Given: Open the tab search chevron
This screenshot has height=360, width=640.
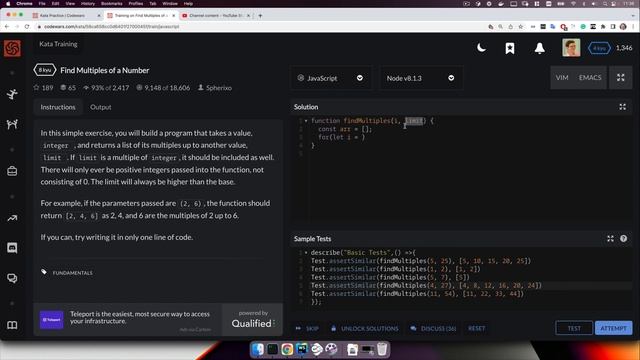Looking at the screenshot, I should click(x=633, y=16).
